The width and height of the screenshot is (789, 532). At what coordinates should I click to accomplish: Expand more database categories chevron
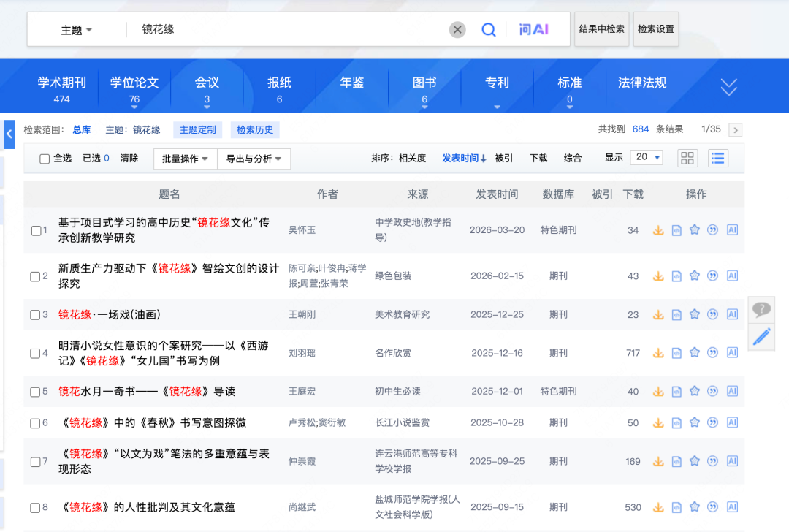coord(728,87)
